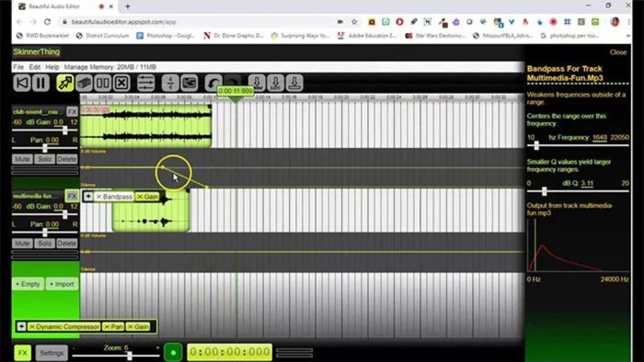Import audio with + Import button
This screenshot has width=644, height=362.
tap(62, 284)
